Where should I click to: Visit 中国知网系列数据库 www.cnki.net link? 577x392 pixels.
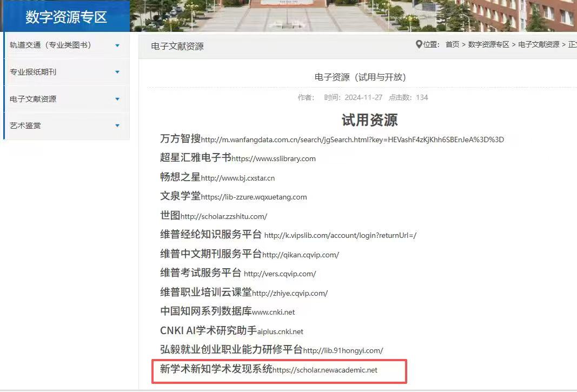pos(273,312)
